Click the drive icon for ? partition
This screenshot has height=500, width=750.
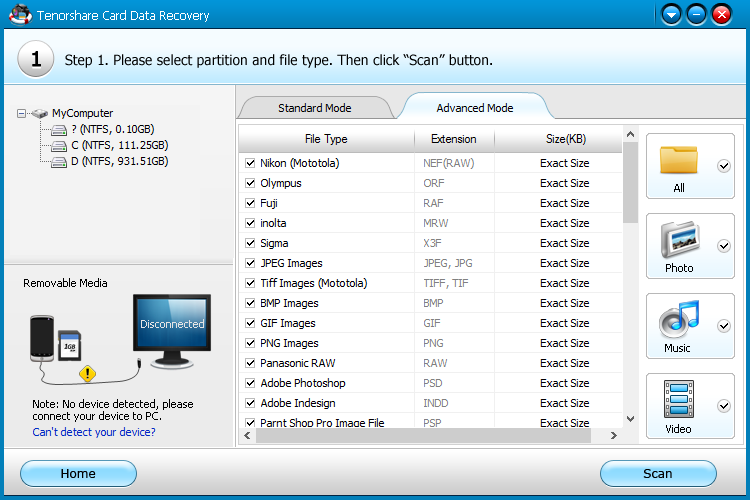pos(59,130)
